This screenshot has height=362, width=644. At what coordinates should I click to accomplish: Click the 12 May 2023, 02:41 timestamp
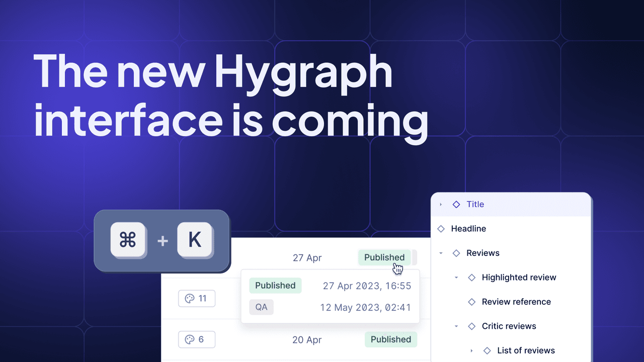pos(365,307)
